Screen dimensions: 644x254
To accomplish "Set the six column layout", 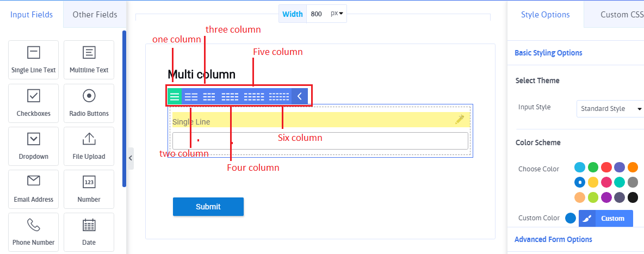I will [279, 97].
